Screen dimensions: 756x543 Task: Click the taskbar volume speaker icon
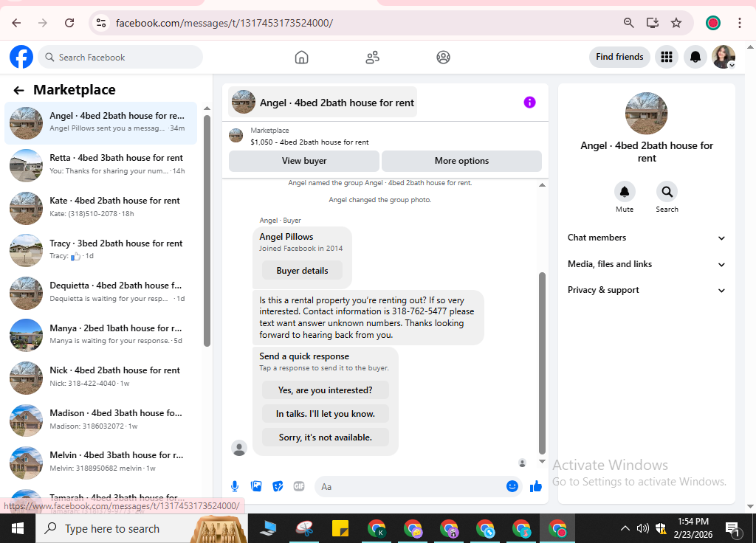pyautogui.click(x=643, y=528)
